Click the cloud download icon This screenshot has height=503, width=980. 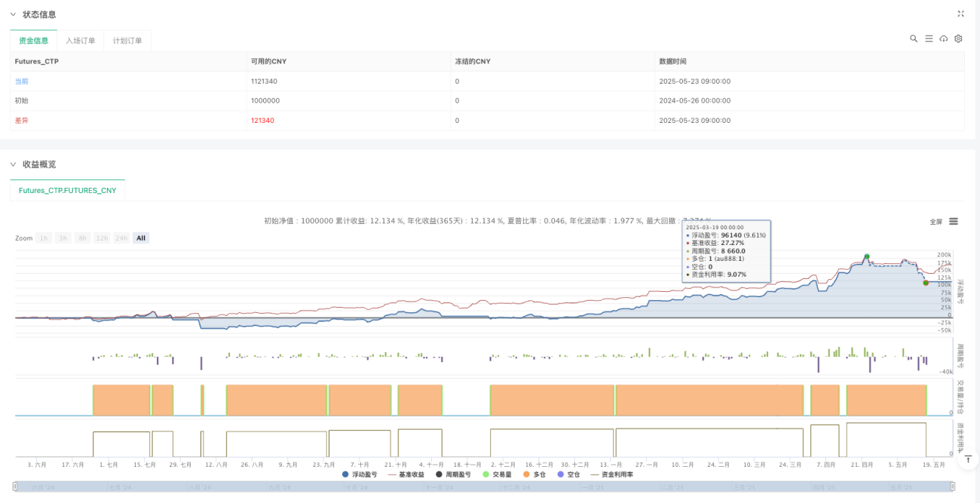click(944, 38)
